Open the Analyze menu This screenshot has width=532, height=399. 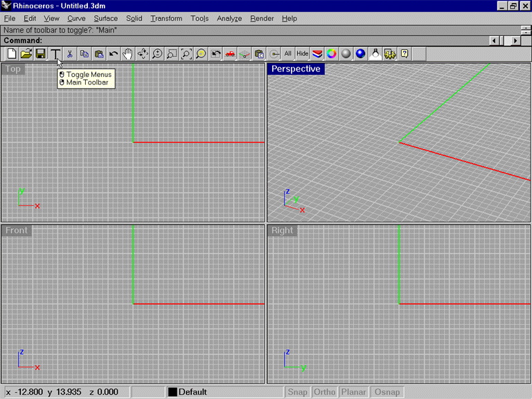[x=229, y=19]
